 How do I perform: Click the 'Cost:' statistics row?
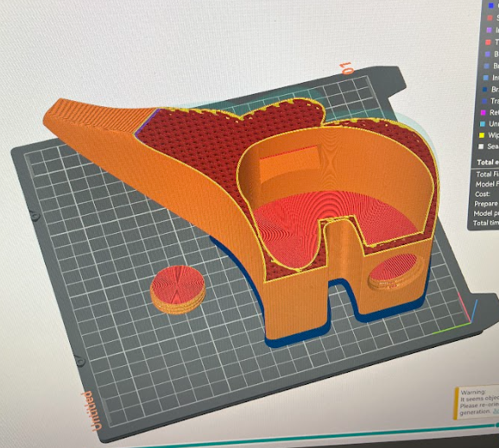[x=482, y=193]
